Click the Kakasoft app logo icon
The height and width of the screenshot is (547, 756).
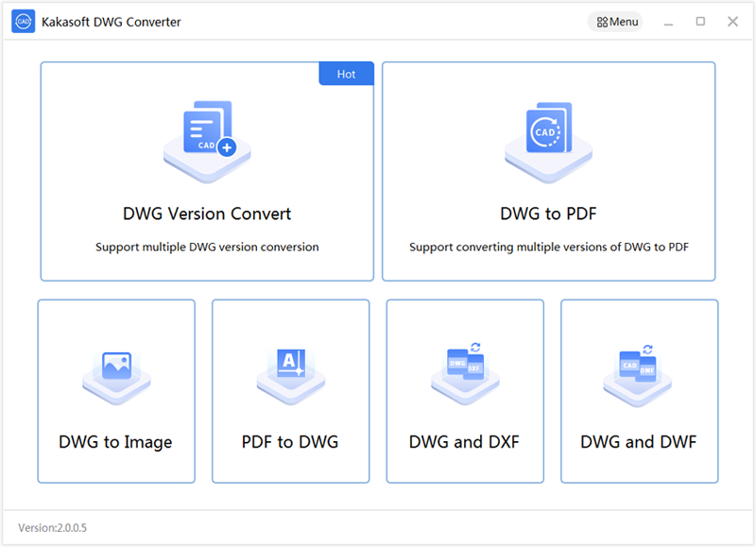pyautogui.click(x=23, y=22)
